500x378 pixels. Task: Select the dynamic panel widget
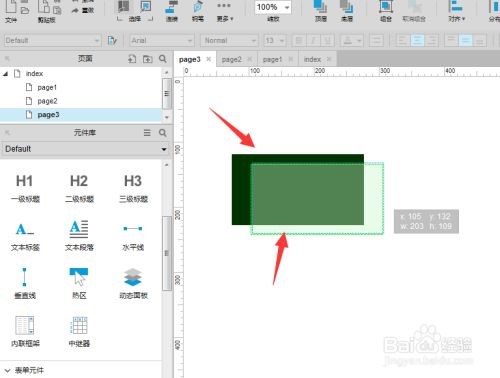[x=133, y=284]
